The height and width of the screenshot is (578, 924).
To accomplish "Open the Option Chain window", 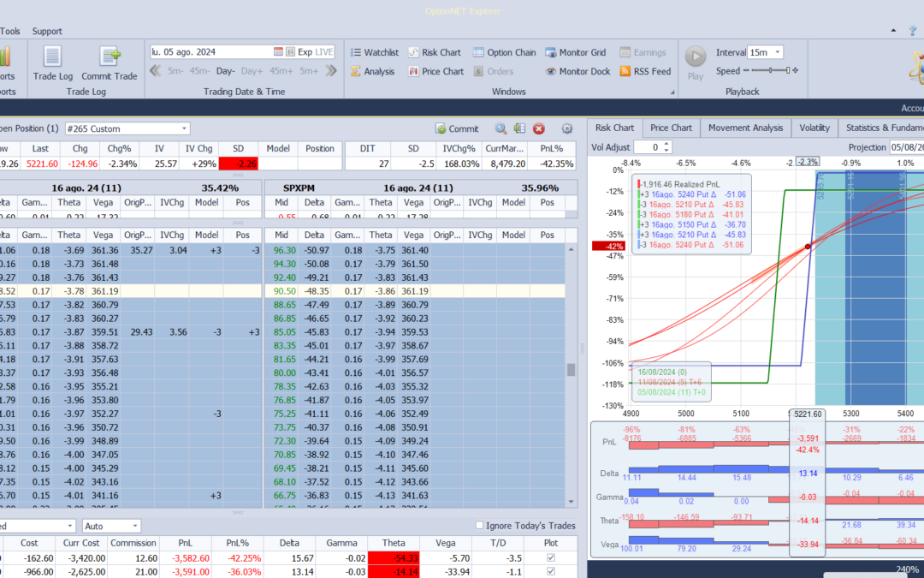I will pos(505,52).
